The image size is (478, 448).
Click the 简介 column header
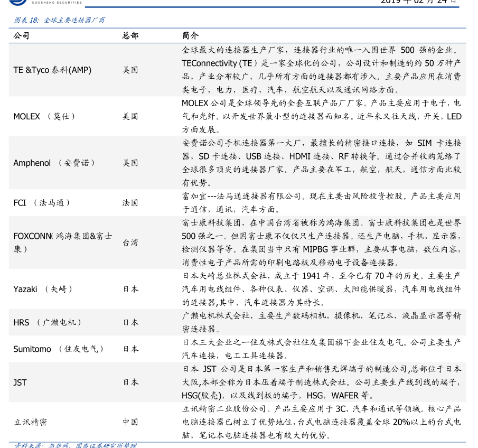pyautogui.click(x=190, y=36)
